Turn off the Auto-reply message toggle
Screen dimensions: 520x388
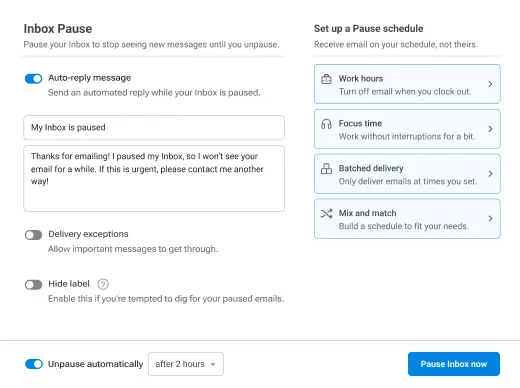(x=33, y=79)
